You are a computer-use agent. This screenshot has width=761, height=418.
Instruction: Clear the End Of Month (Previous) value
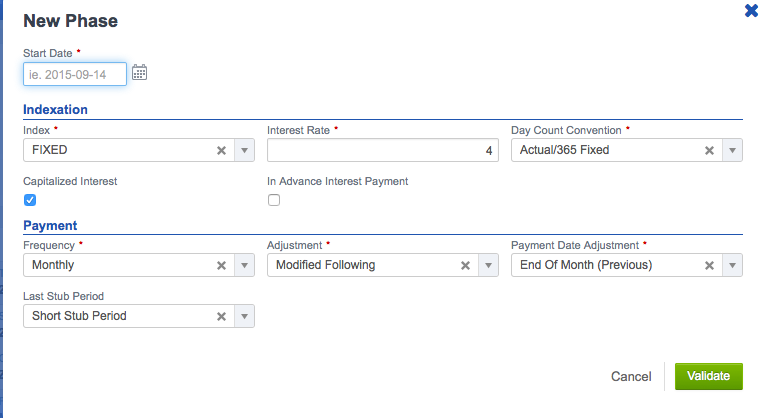pyautogui.click(x=709, y=266)
